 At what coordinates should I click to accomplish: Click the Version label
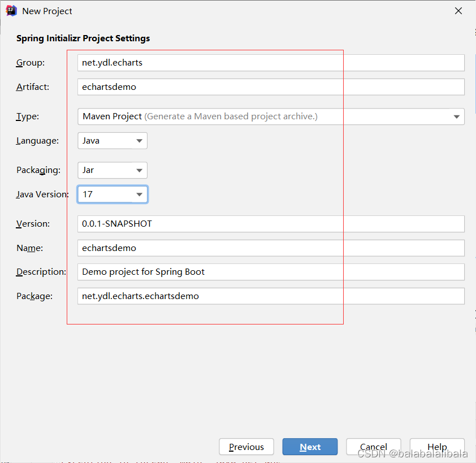click(33, 224)
